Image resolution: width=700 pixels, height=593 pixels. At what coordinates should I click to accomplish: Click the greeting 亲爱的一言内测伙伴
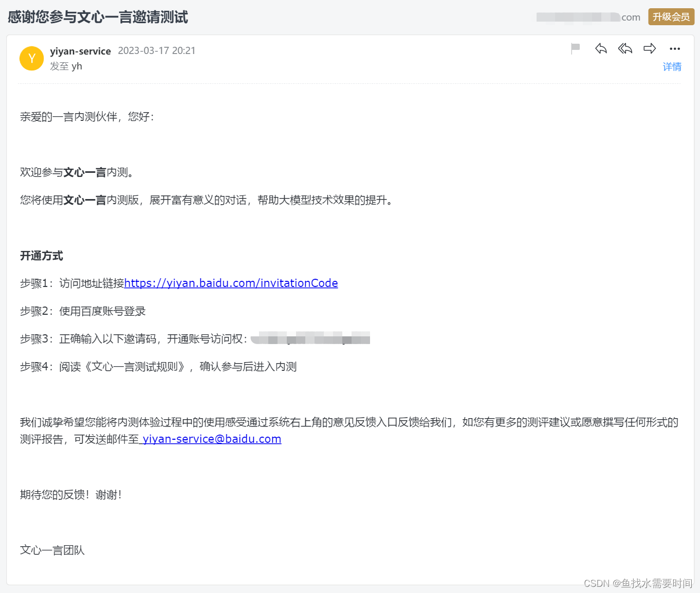[87, 117]
